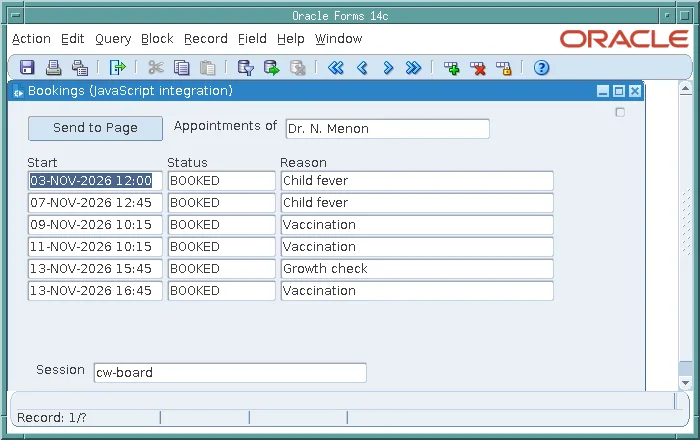700x440 pixels.
Task: Click the Cut scissors icon
Action: point(156,68)
